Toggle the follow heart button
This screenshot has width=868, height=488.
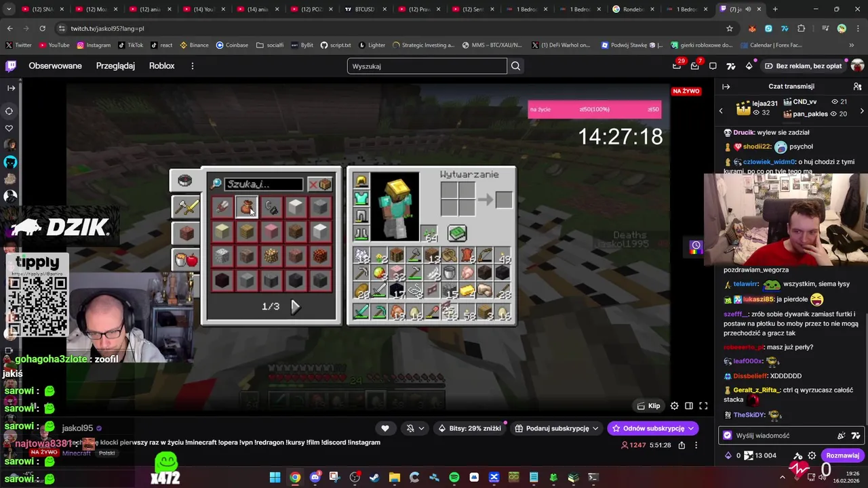click(x=385, y=428)
